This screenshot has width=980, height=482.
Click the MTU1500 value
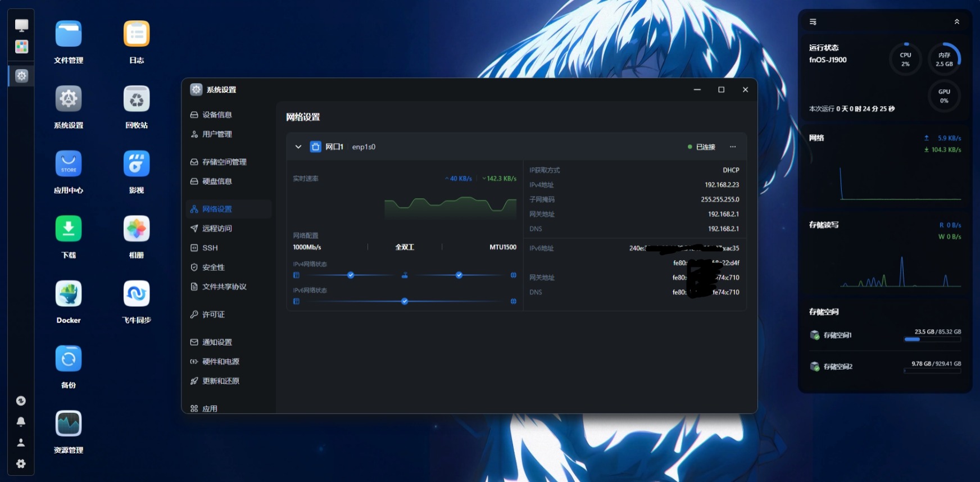(503, 247)
